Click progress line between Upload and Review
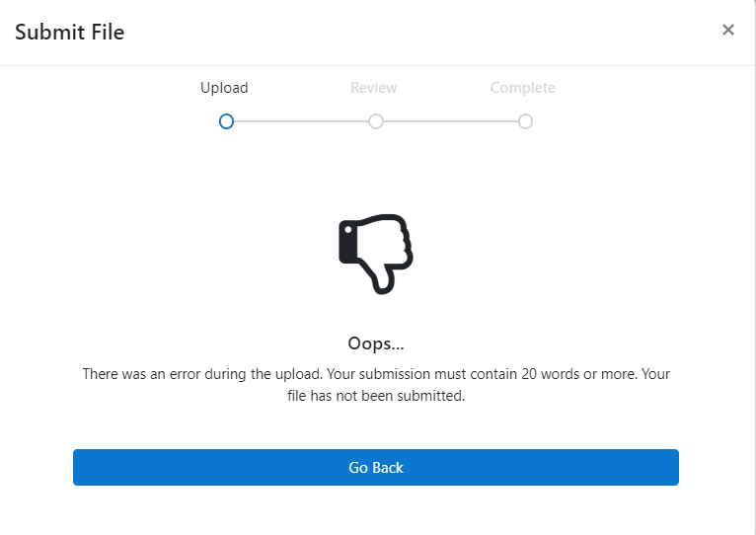 tap(301, 121)
